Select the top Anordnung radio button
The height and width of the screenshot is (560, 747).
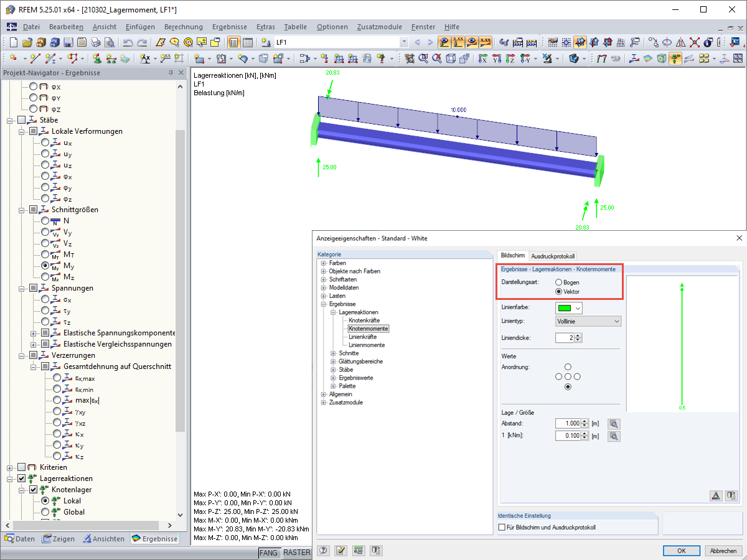[x=568, y=367]
